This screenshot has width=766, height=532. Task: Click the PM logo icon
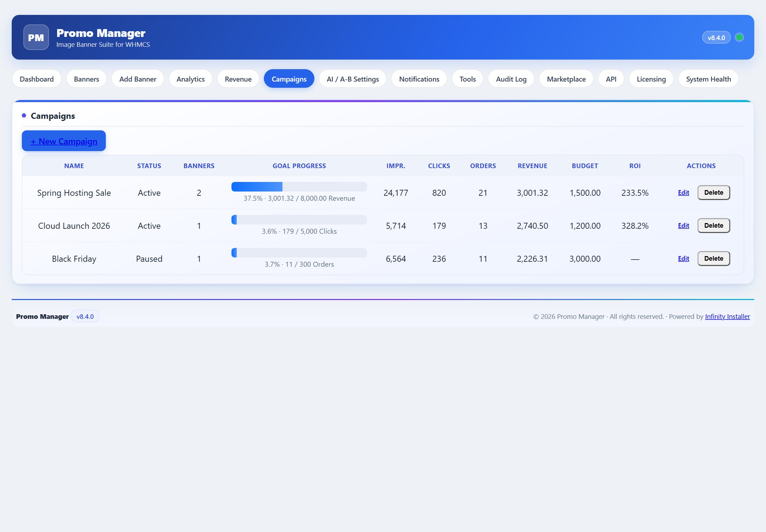pos(36,37)
